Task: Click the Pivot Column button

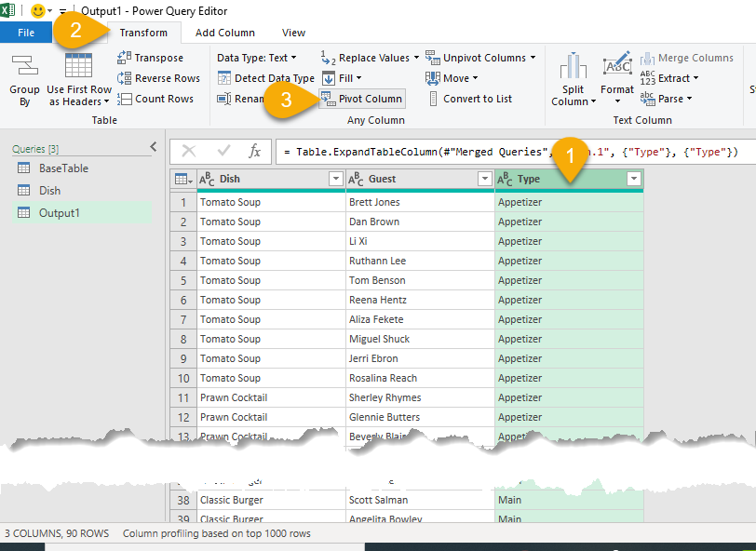Action: pyautogui.click(x=361, y=99)
